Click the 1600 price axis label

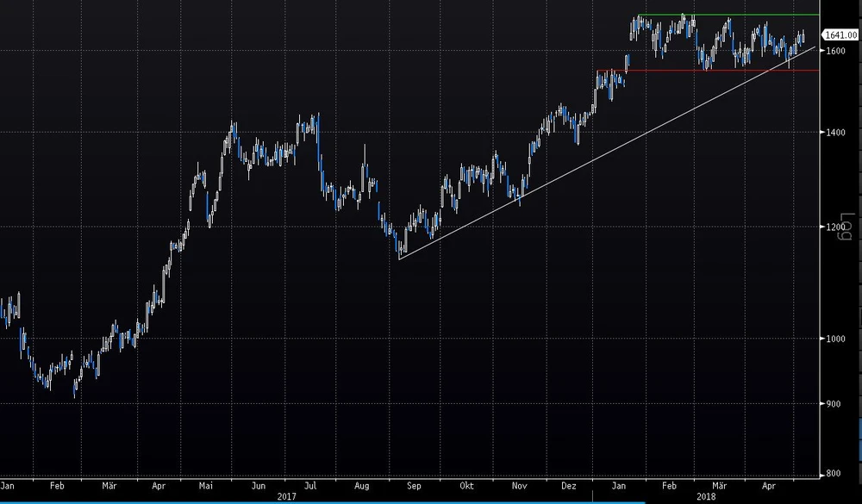point(833,51)
